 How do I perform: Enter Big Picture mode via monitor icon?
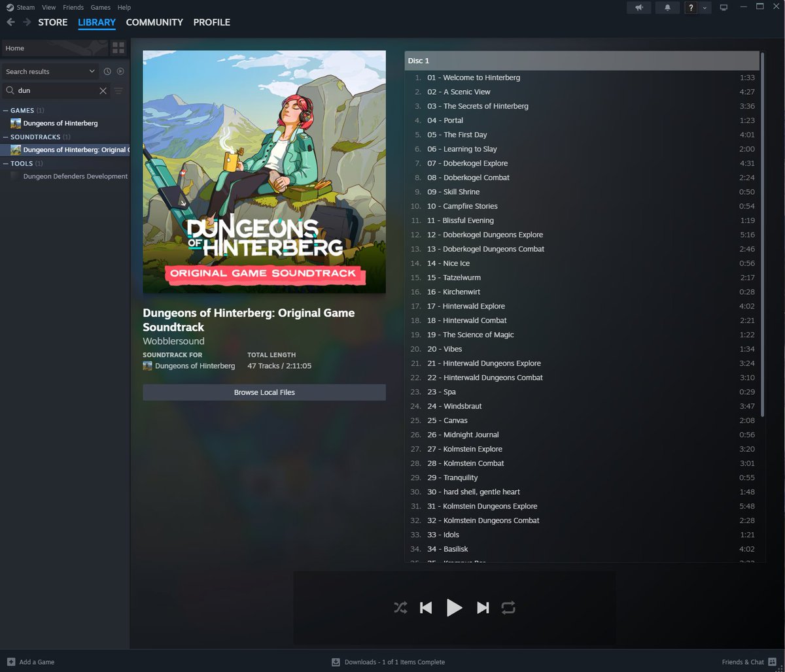(724, 8)
